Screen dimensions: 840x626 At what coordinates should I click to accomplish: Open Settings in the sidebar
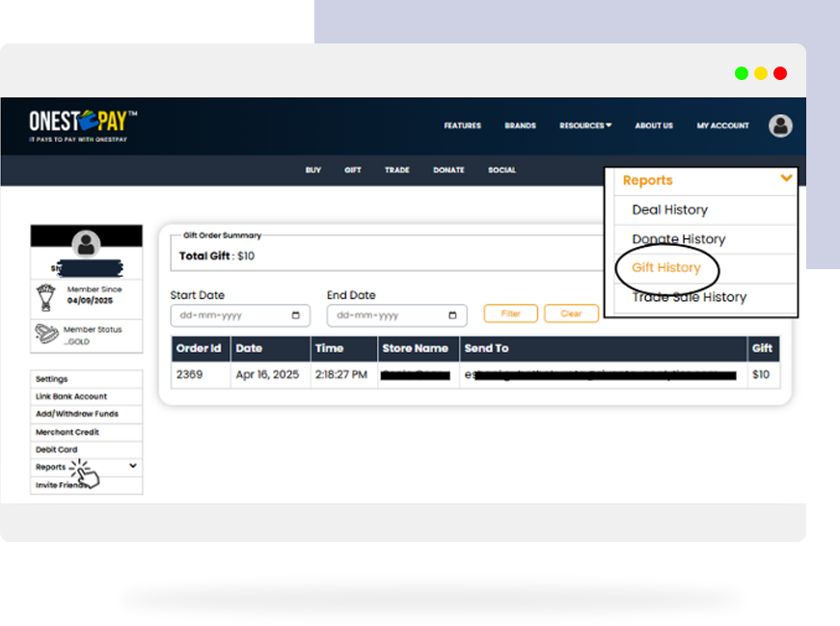(52, 379)
